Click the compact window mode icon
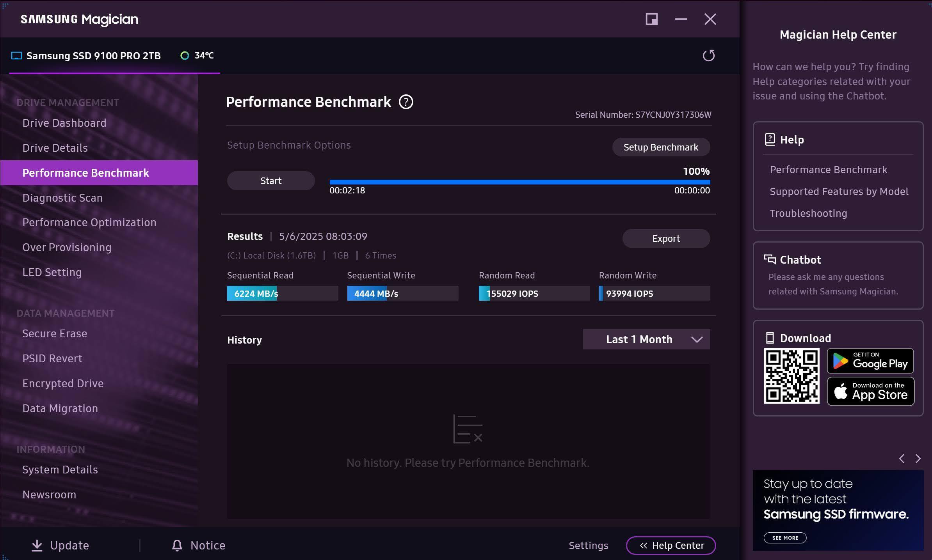932x560 pixels. pos(651,19)
